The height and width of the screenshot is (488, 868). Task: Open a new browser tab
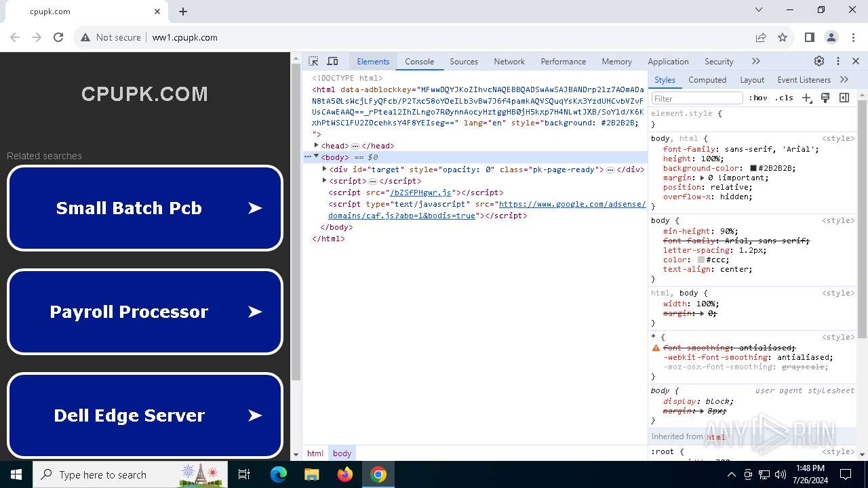pos(183,11)
